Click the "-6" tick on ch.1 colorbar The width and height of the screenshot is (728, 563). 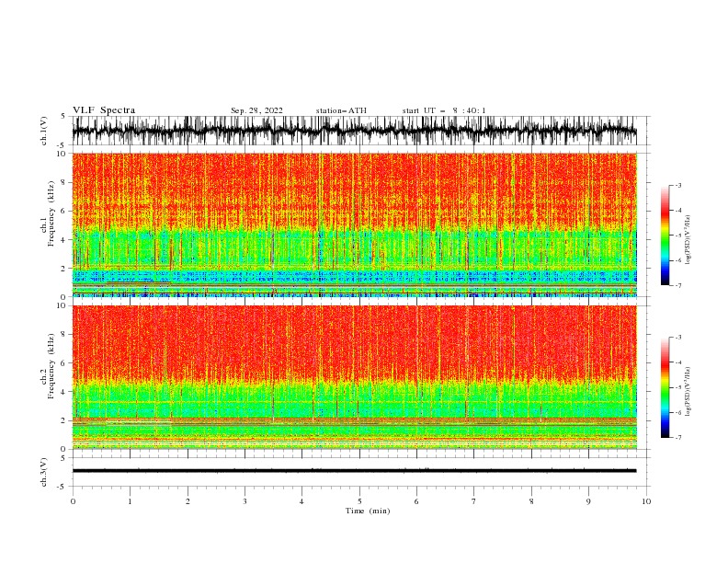click(x=677, y=260)
